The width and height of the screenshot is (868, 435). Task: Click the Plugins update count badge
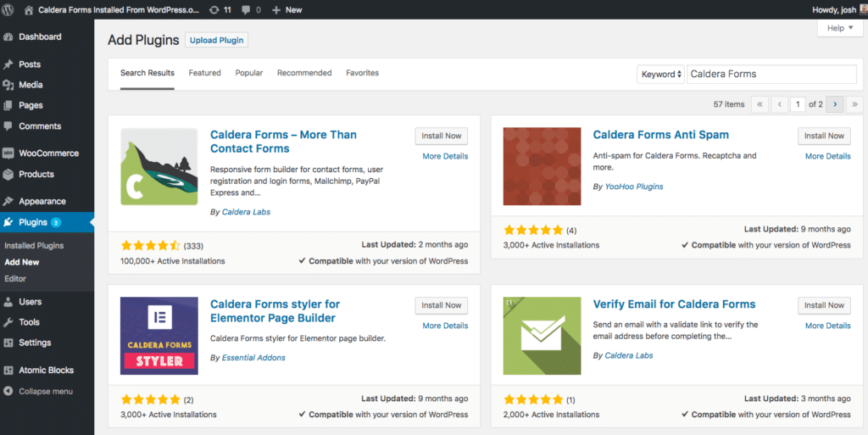(x=56, y=222)
